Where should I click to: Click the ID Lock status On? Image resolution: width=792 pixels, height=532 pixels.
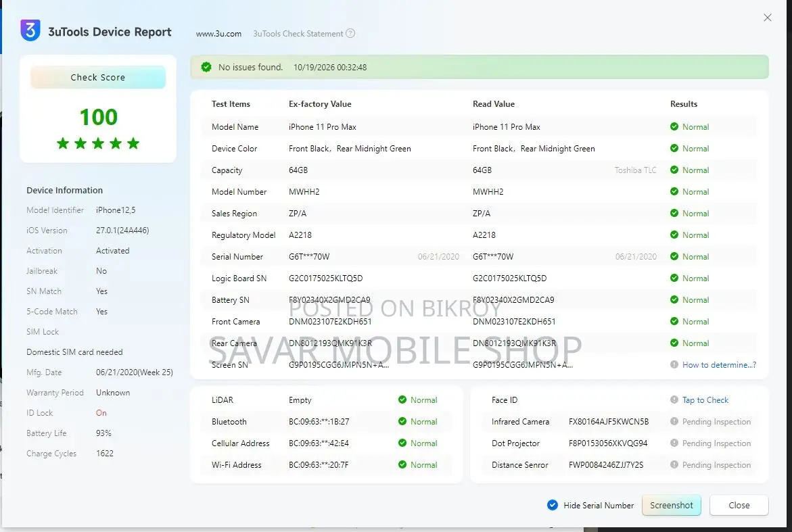click(101, 413)
